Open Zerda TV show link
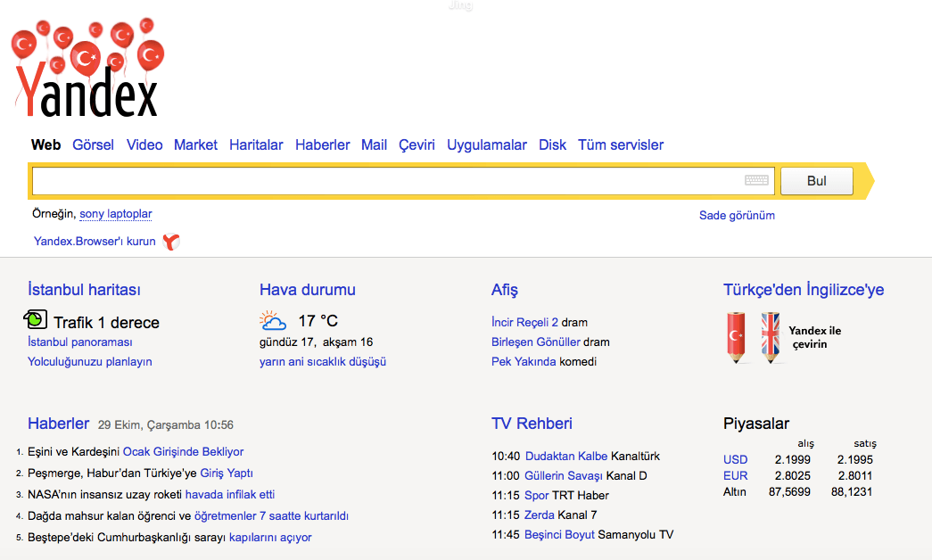 [x=539, y=515]
